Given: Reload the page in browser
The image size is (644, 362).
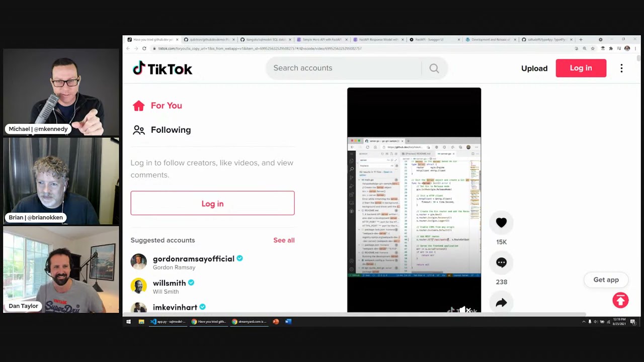Looking at the screenshot, I should 144,48.
